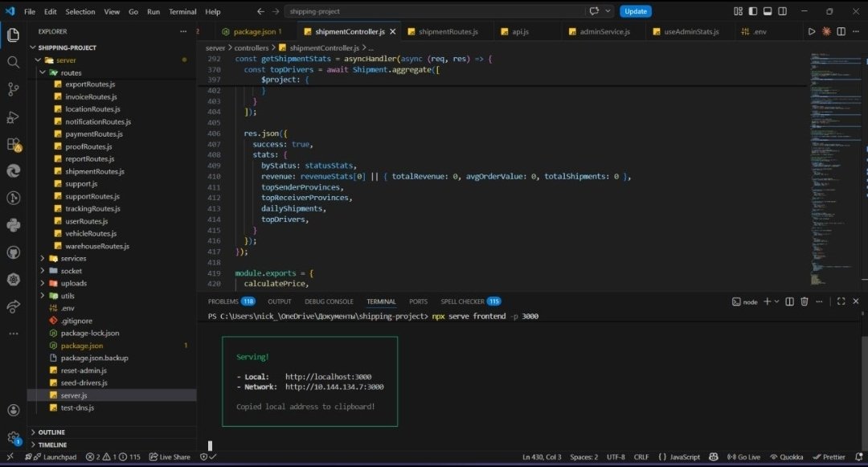Open the Accounts icon in activity bar
Screen dimensions: 868x467
[x=14, y=410]
